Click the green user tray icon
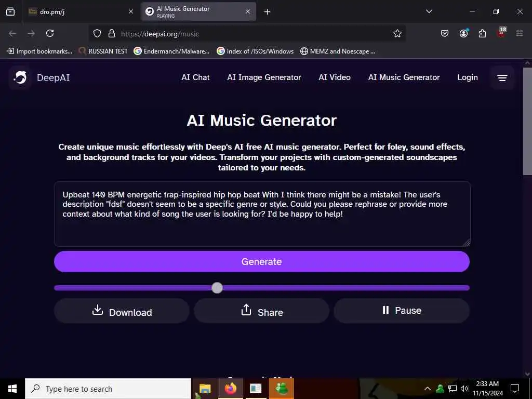This screenshot has width=532, height=399. pyautogui.click(x=440, y=389)
